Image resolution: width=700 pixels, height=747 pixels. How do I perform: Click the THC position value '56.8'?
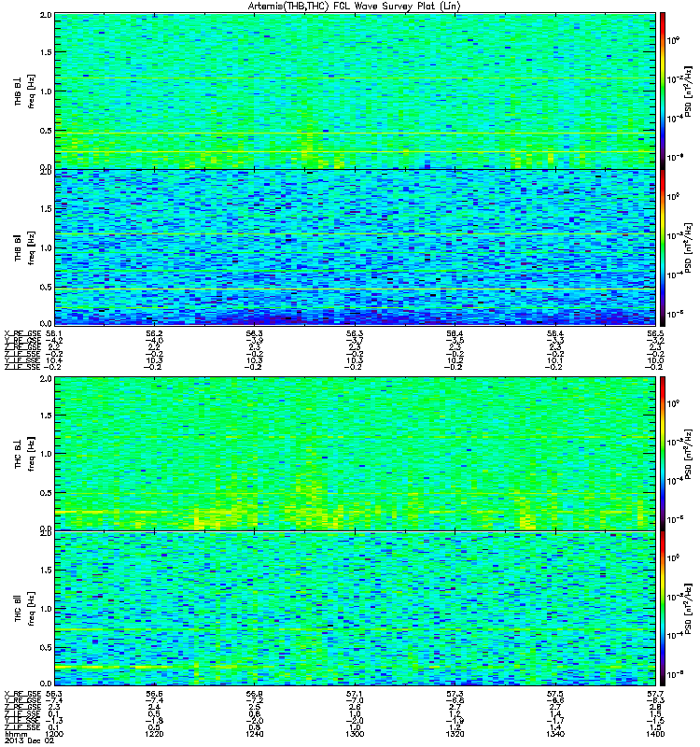coord(254,694)
